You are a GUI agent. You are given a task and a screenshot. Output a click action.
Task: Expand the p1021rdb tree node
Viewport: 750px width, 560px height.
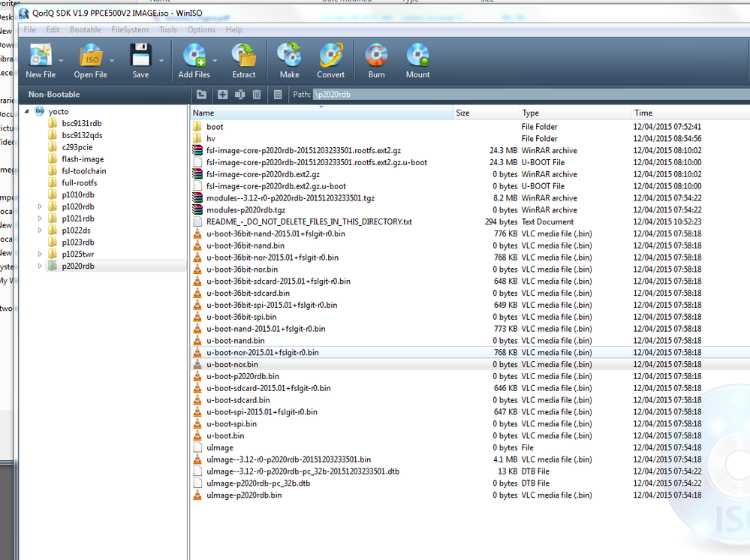tap(40, 218)
